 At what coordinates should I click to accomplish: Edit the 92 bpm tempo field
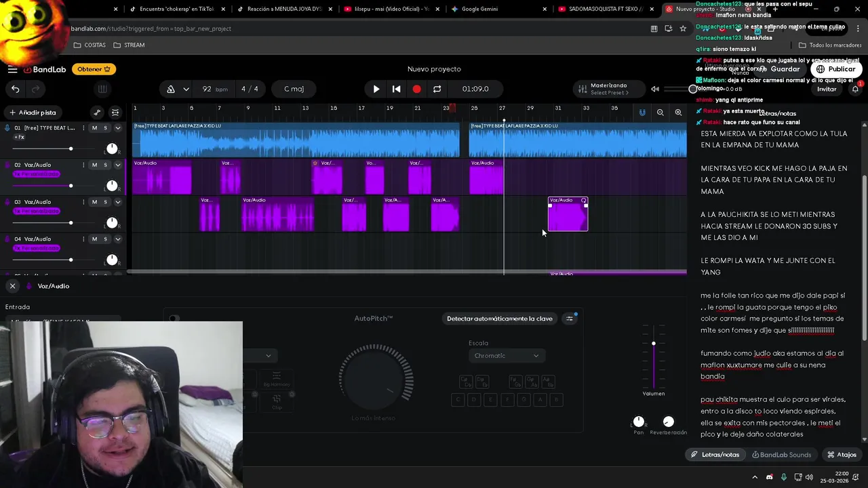click(214, 89)
